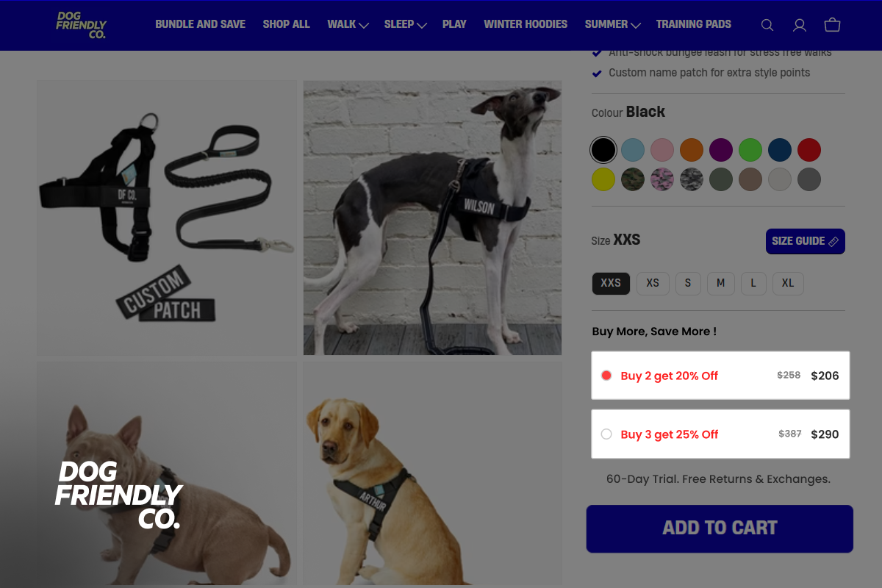Pick the red colour swatch
The width and height of the screenshot is (882, 588).
pos(809,150)
